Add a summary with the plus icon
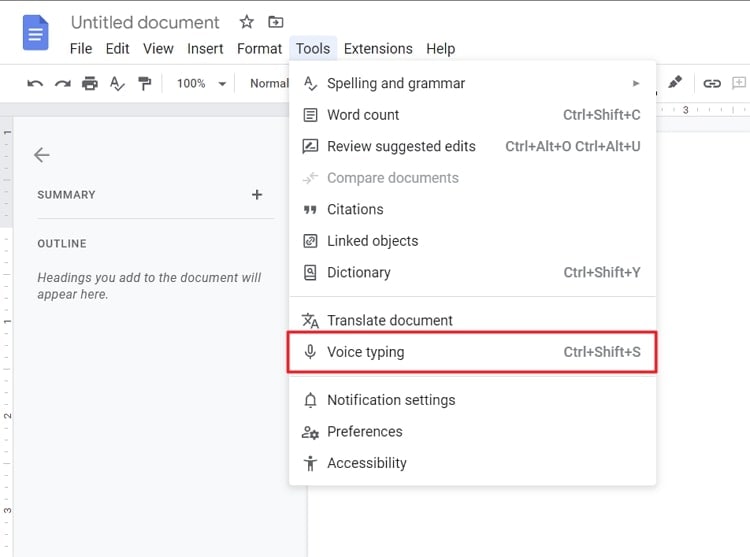This screenshot has height=557, width=750. [x=257, y=195]
